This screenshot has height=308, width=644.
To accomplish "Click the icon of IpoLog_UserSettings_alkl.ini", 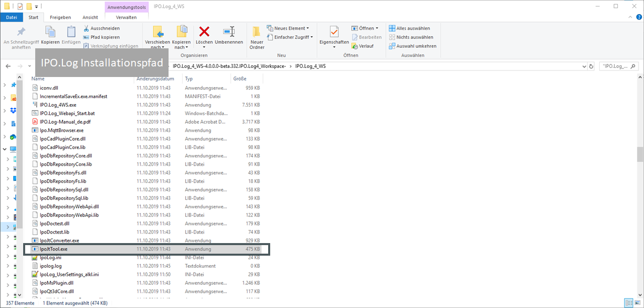I will (x=35, y=274).
